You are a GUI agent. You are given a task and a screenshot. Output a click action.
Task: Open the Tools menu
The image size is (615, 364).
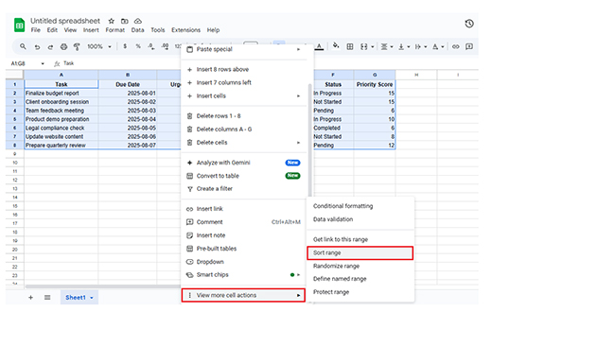point(158,30)
